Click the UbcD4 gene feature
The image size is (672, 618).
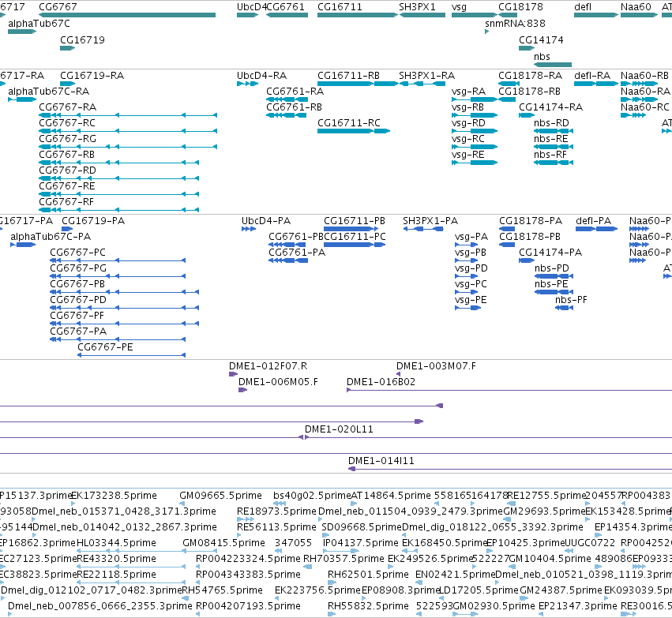click(x=248, y=15)
